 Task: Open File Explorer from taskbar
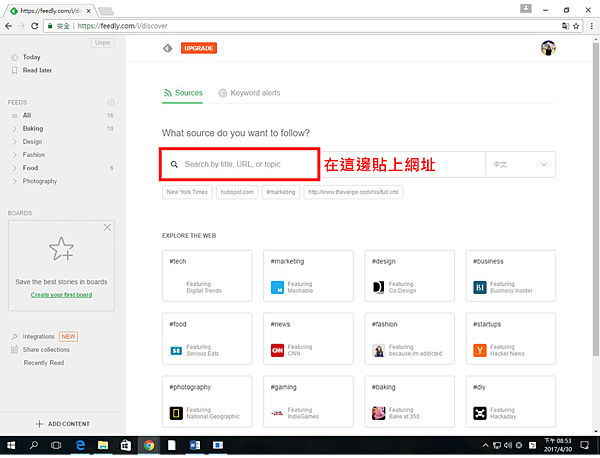(x=103, y=445)
